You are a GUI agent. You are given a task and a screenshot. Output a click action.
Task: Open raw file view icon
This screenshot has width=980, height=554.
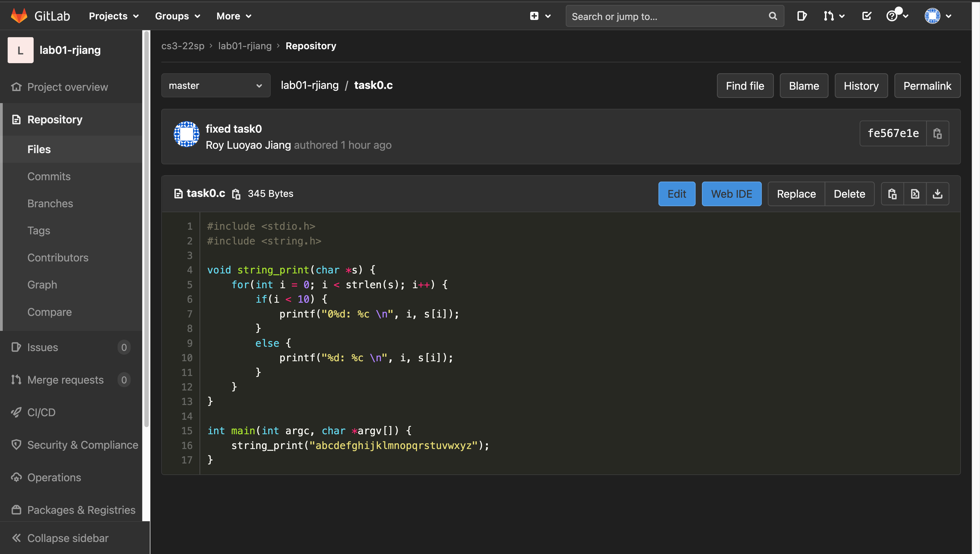coord(915,194)
